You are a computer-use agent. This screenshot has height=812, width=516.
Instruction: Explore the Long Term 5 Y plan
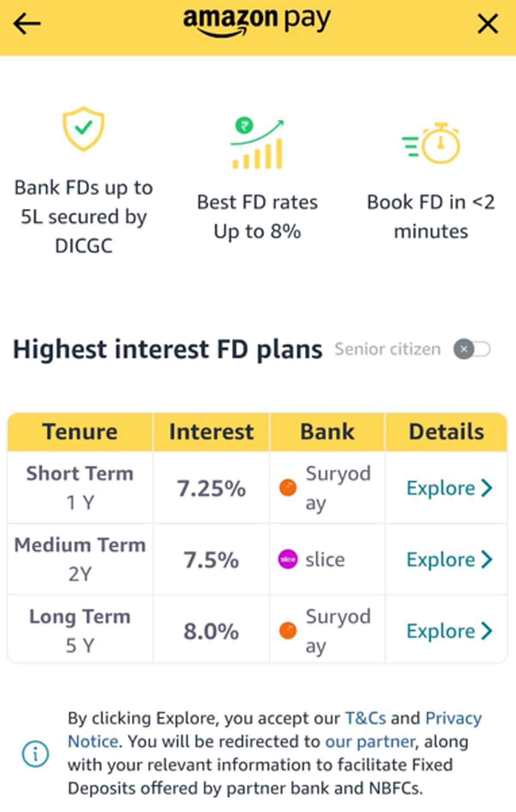point(449,631)
